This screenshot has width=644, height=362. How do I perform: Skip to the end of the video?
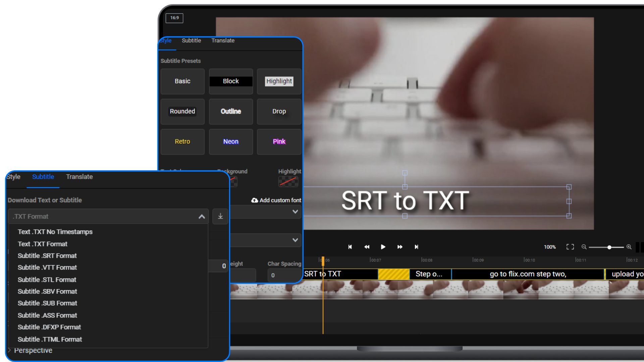point(417,247)
